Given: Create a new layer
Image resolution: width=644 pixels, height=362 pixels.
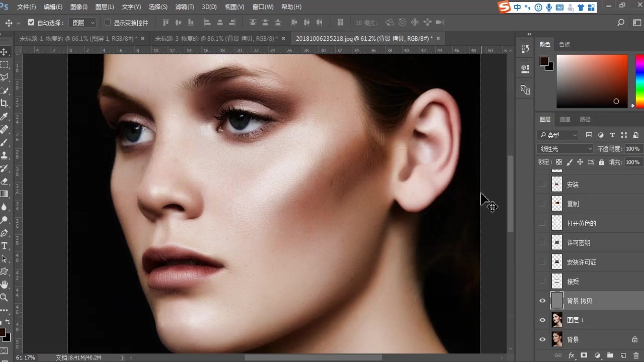Looking at the screenshot, I should (623, 355).
